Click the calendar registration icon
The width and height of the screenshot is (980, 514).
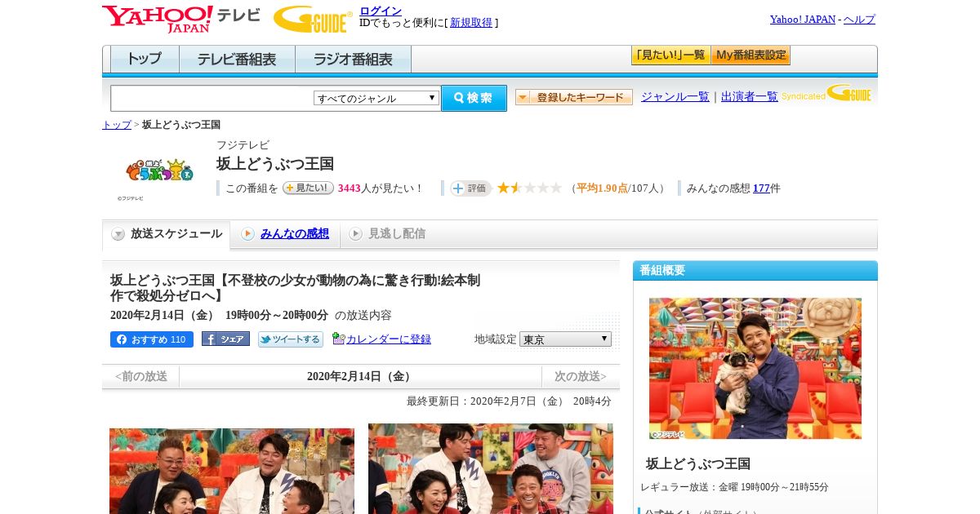pyautogui.click(x=339, y=339)
